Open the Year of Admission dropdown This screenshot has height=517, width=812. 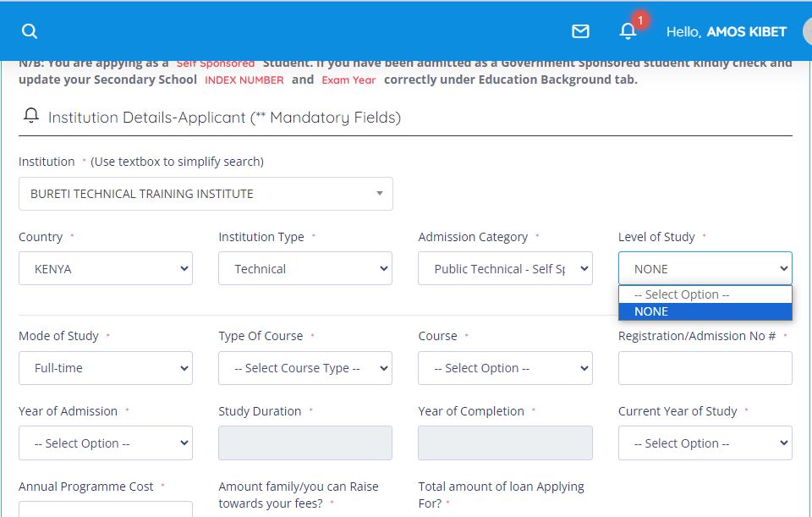pos(106,443)
